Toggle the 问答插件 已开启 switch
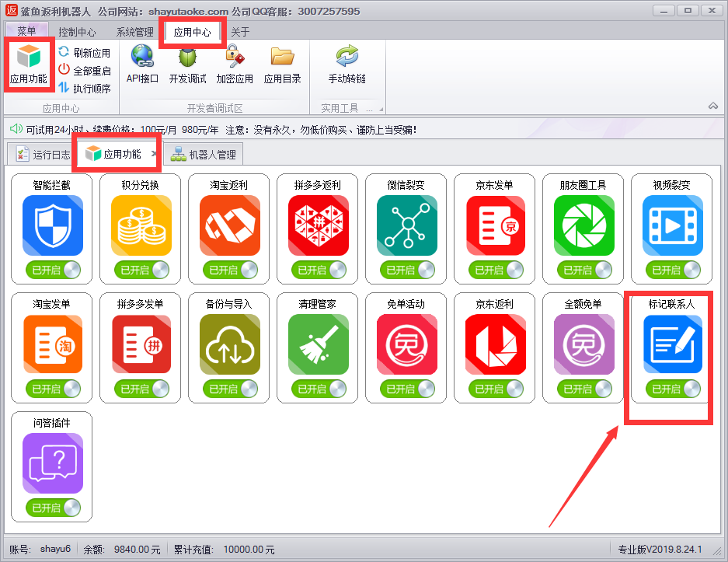728x562 pixels. click(54, 508)
